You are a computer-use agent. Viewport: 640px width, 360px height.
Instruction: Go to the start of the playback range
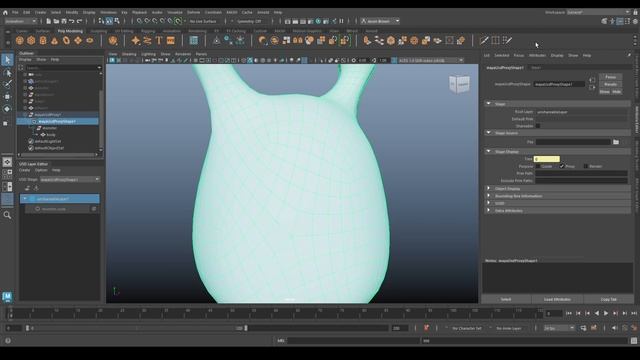tap(569, 313)
